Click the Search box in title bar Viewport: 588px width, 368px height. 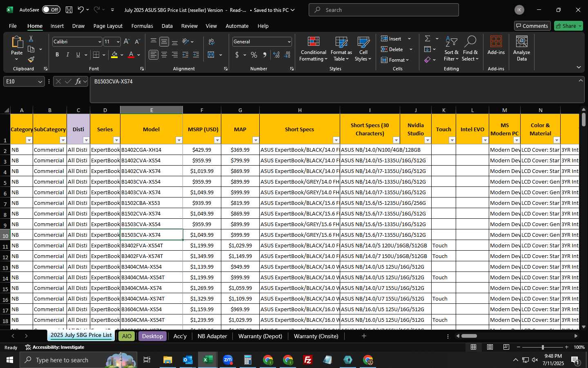point(384,10)
